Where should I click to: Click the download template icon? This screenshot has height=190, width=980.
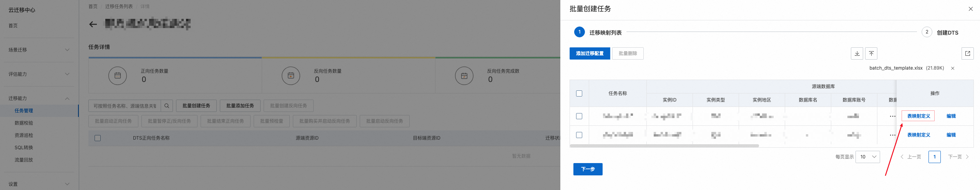[857, 53]
